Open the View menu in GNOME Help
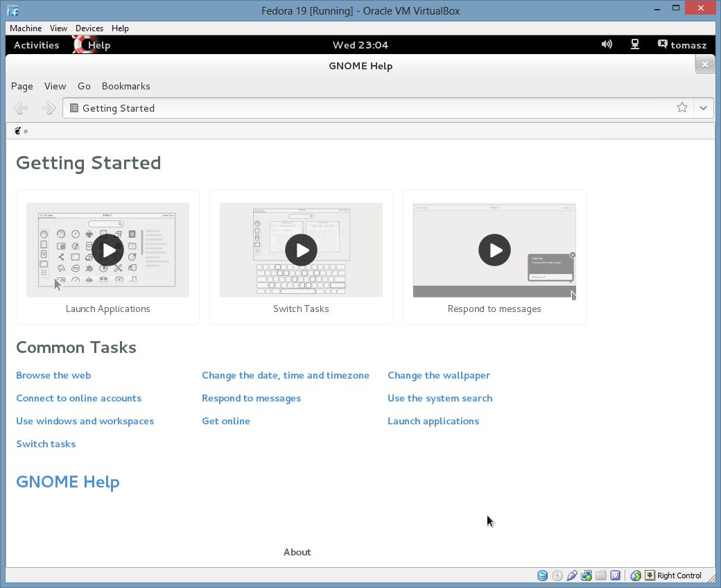This screenshot has width=721, height=588. (x=55, y=86)
